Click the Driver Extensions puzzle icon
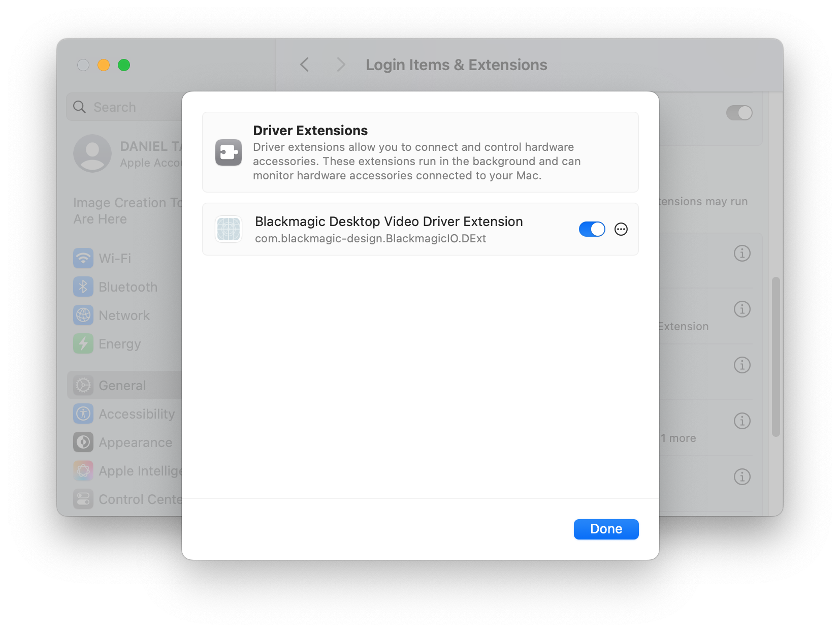Screen dimensions: 840x635 tap(229, 152)
